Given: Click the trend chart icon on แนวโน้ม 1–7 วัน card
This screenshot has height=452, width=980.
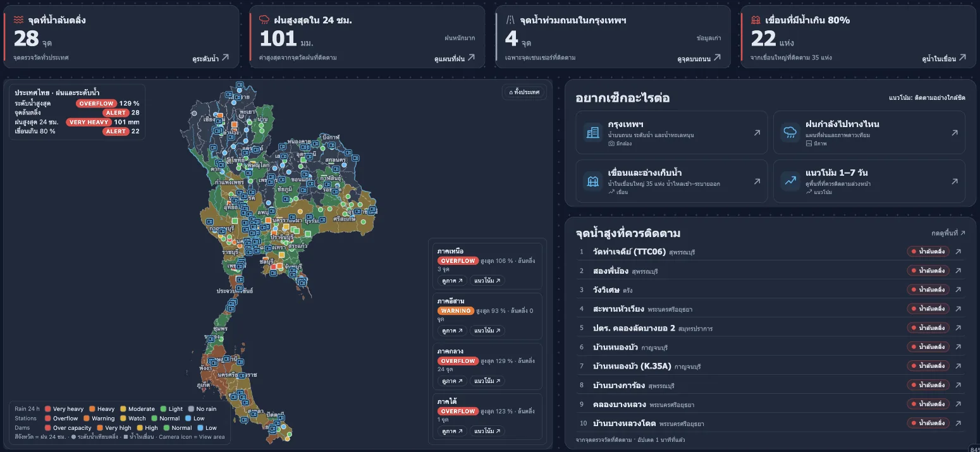Looking at the screenshot, I should pos(790,181).
